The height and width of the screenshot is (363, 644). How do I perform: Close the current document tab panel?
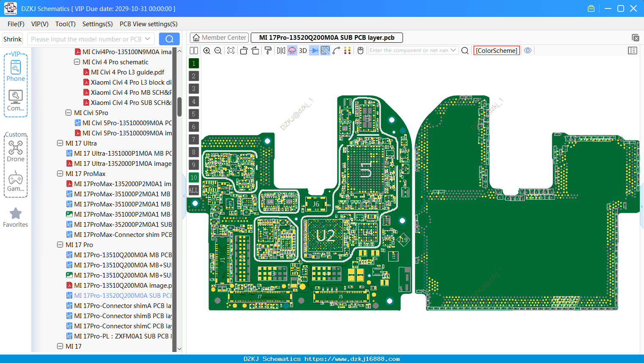click(x=635, y=38)
